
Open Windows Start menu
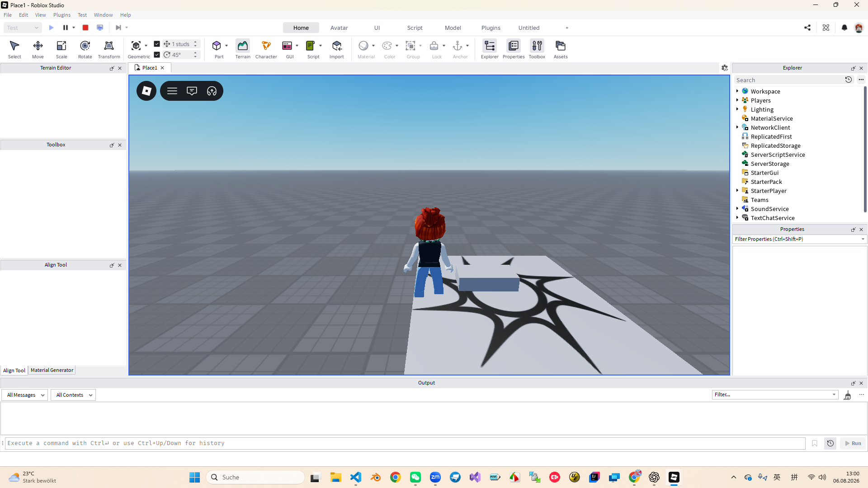click(x=195, y=477)
